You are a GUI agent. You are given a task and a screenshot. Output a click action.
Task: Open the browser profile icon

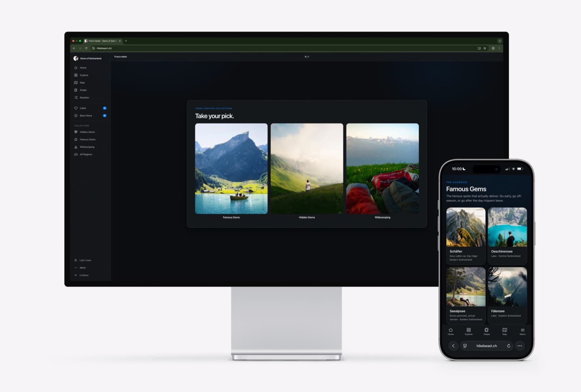[493, 48]
